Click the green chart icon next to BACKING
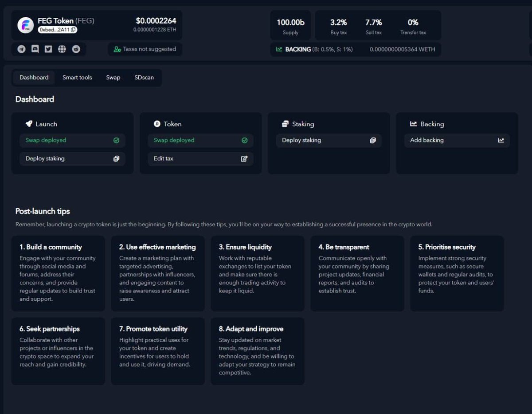 (279, 49)
